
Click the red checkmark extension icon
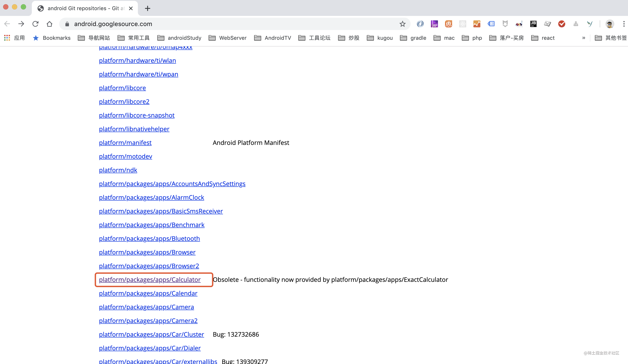click(561, 24)
